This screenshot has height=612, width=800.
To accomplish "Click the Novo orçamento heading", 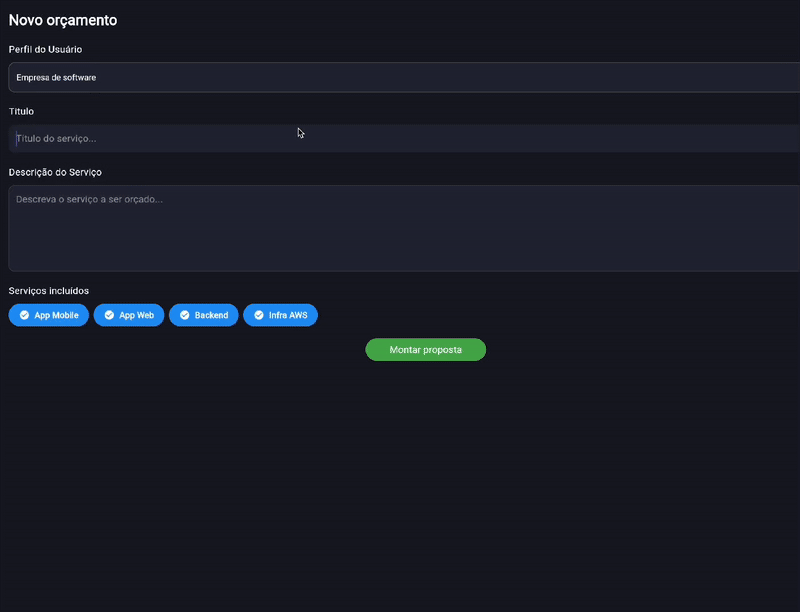I will tap(63, 20).
